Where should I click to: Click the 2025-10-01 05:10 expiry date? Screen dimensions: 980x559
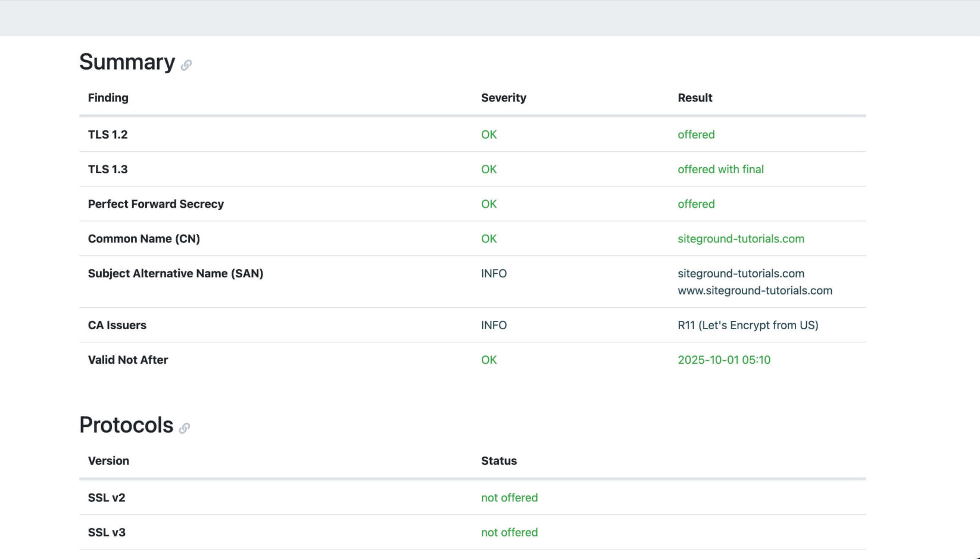724,360
